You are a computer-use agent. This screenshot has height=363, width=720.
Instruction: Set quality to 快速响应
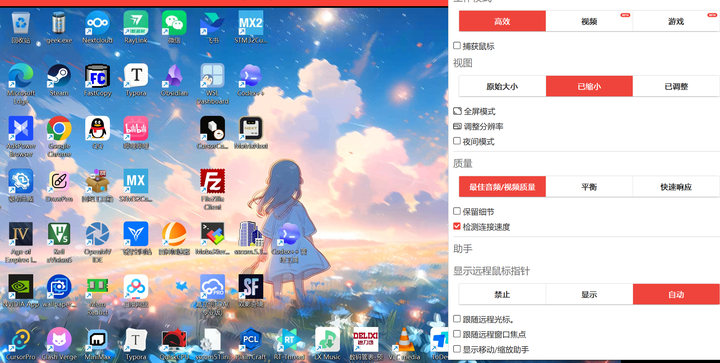pos(676,187)
